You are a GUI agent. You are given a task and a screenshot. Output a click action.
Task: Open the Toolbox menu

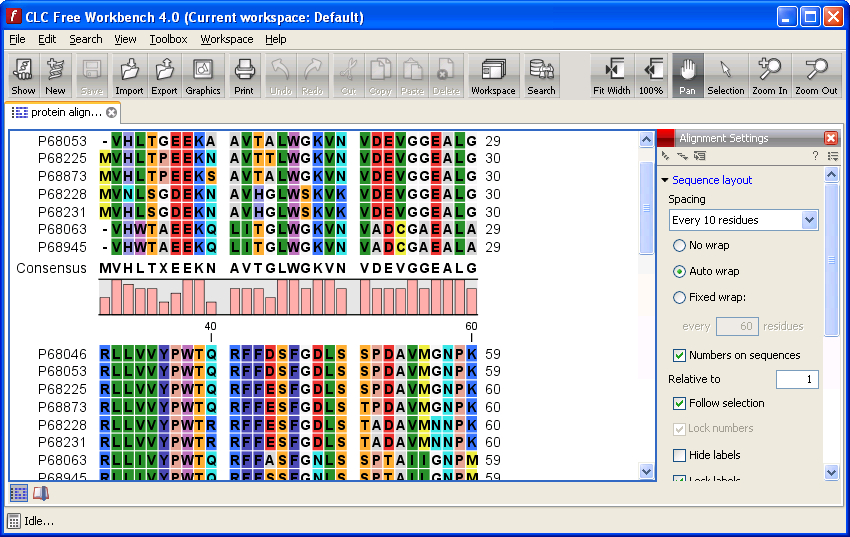pos(168,39)
